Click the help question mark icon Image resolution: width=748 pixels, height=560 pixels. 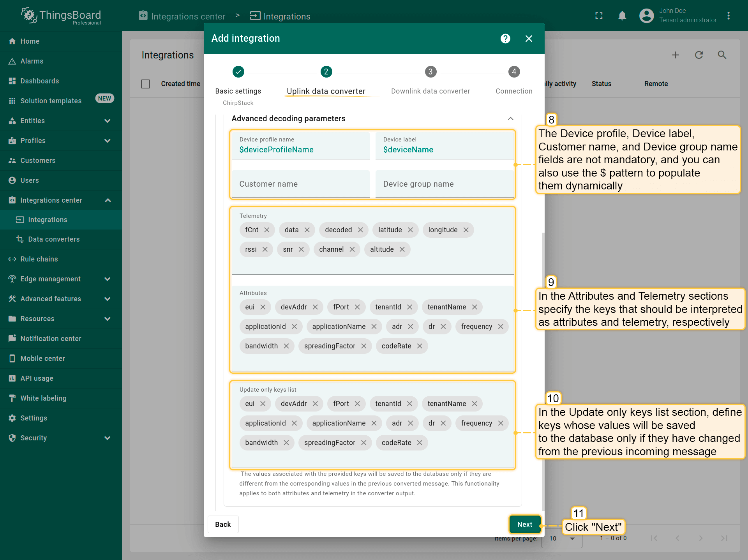click(505, 39)
